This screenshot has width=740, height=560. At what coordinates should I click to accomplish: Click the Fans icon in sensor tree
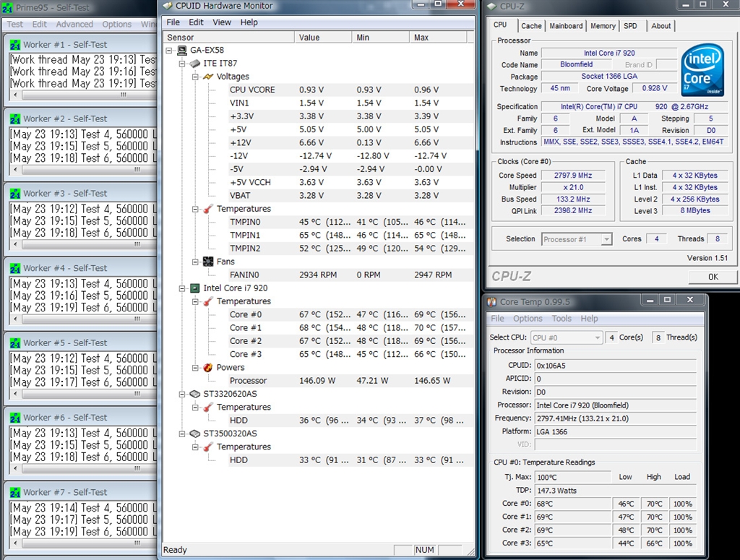point(208,262)
